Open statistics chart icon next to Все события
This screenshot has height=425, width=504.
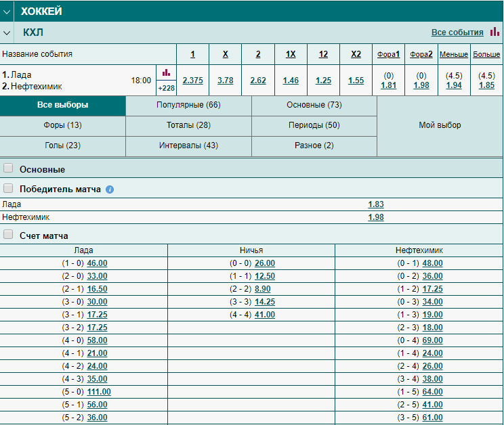[x=495, y=31]
